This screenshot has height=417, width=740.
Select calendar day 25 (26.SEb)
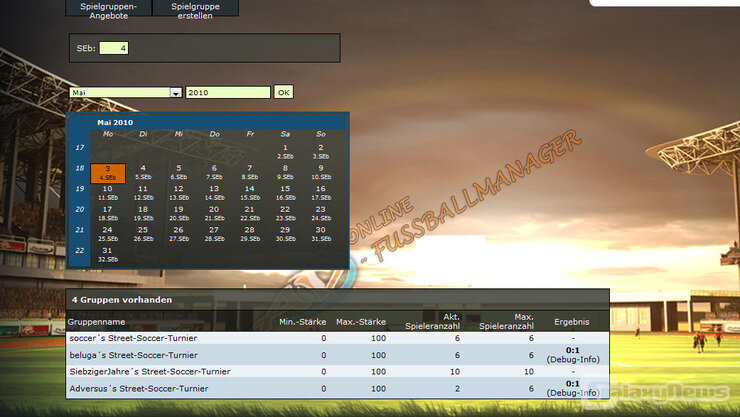[143, 234]
